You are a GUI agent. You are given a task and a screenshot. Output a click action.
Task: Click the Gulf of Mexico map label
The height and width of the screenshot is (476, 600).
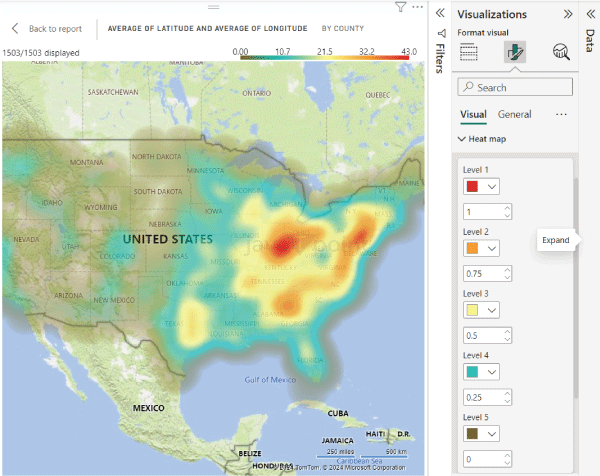point(270,380)
